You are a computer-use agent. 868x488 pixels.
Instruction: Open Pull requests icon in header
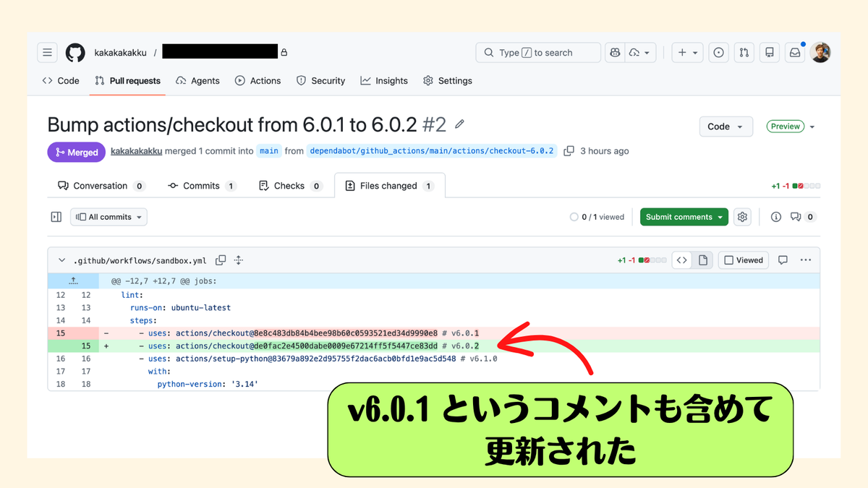tap(744, 53)
